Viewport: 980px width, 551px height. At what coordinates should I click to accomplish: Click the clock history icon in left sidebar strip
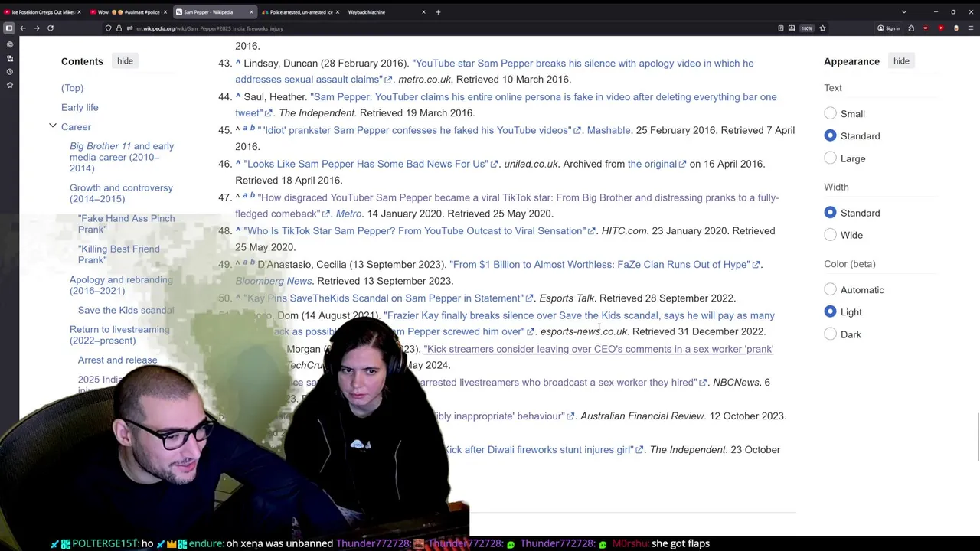(9, 71)
